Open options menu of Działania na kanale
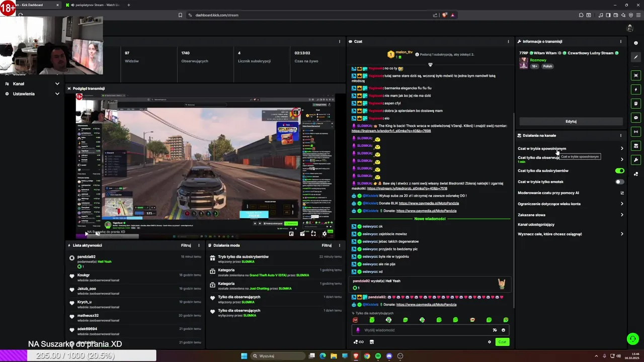This screenshot has width=644, height=362. click(621, 135)
